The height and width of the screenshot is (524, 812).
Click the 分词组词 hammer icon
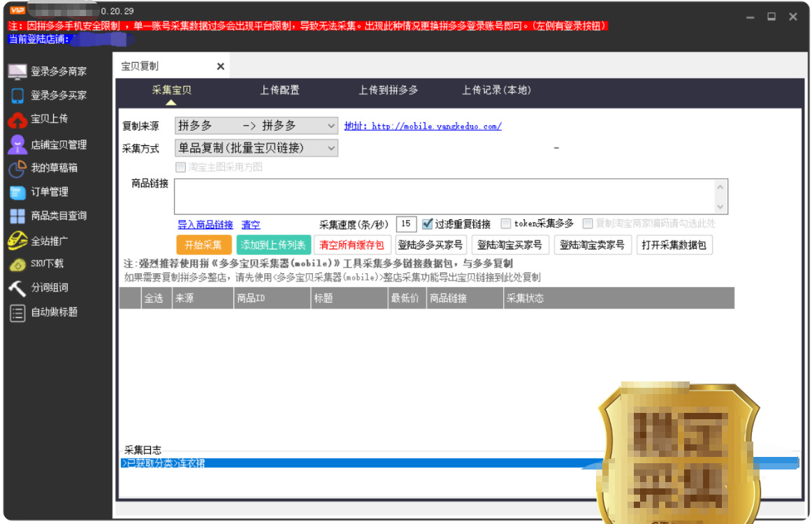tap(17, 288)
